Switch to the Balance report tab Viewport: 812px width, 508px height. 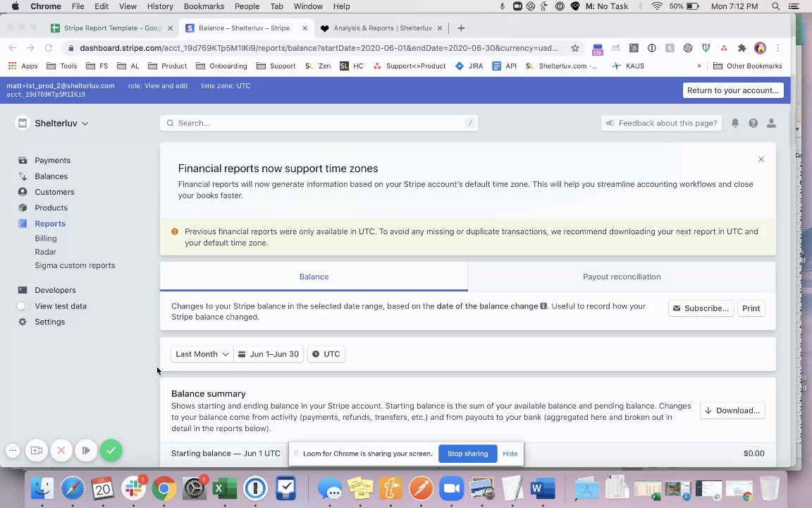point(314,277)
